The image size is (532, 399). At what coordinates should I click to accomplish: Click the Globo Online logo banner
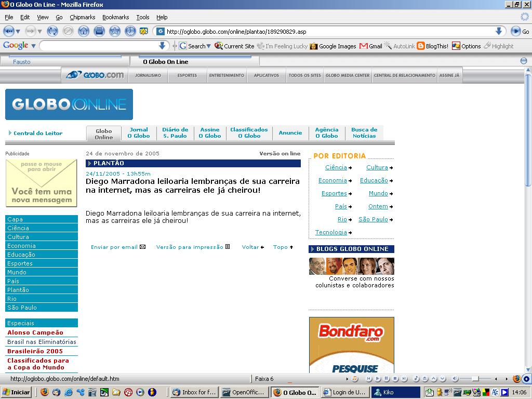[69, 104]
